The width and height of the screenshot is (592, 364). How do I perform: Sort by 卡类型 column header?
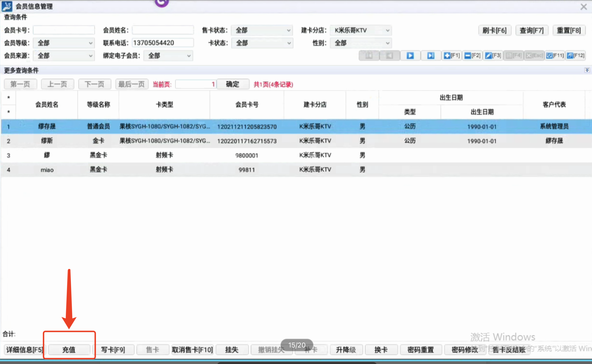[165, 105]
